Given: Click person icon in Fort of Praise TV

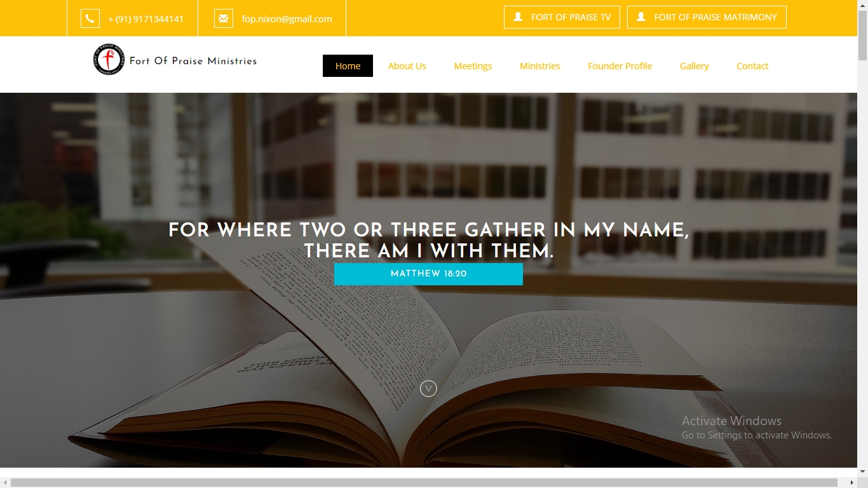Looking at the screenshot, I should 518,17.
